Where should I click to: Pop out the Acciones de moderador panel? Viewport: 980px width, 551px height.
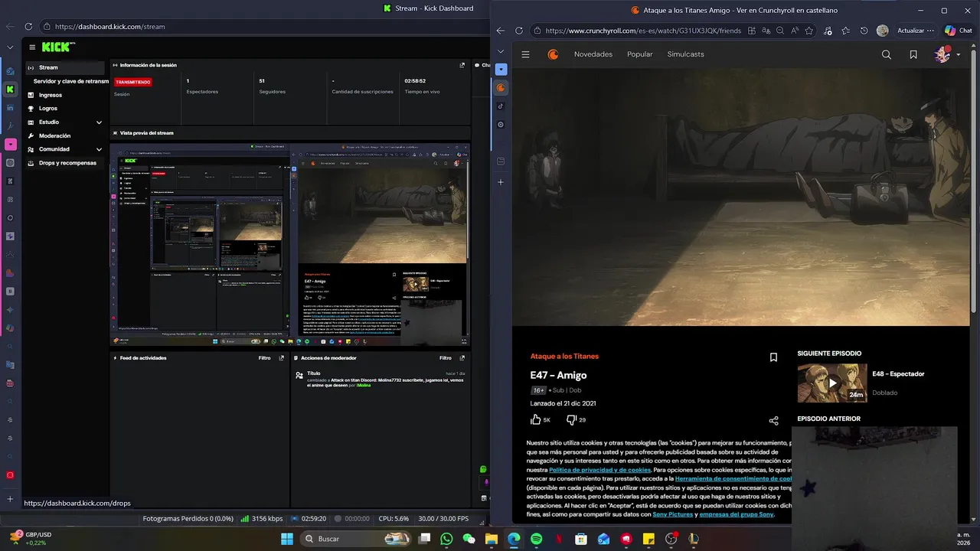(x=462, y=357)
